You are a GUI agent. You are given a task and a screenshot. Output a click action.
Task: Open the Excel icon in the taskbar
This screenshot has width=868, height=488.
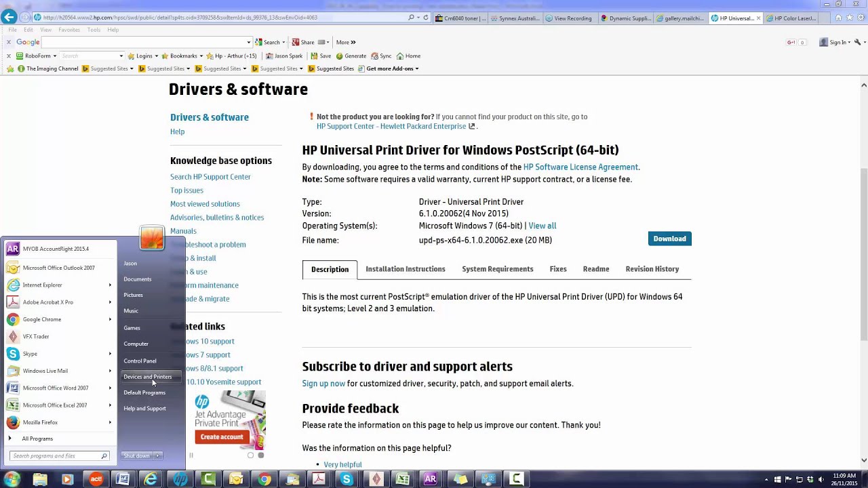[403, 479]
